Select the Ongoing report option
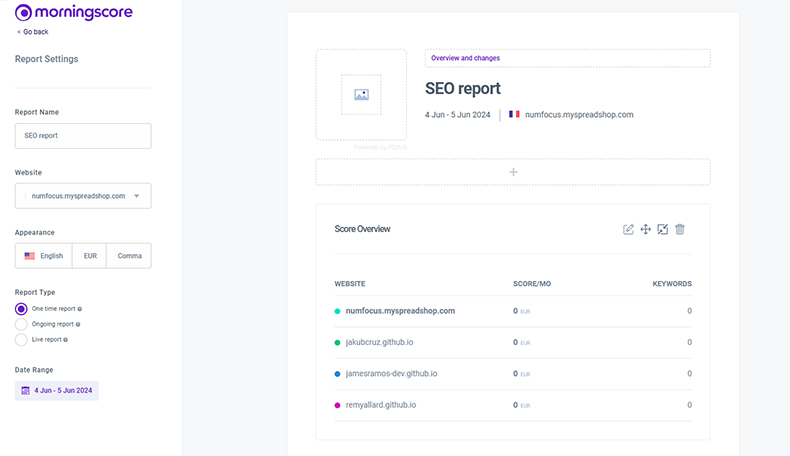The height and width of the screenshot is (456, 790). pyautogui.click(x=21, y=324)
